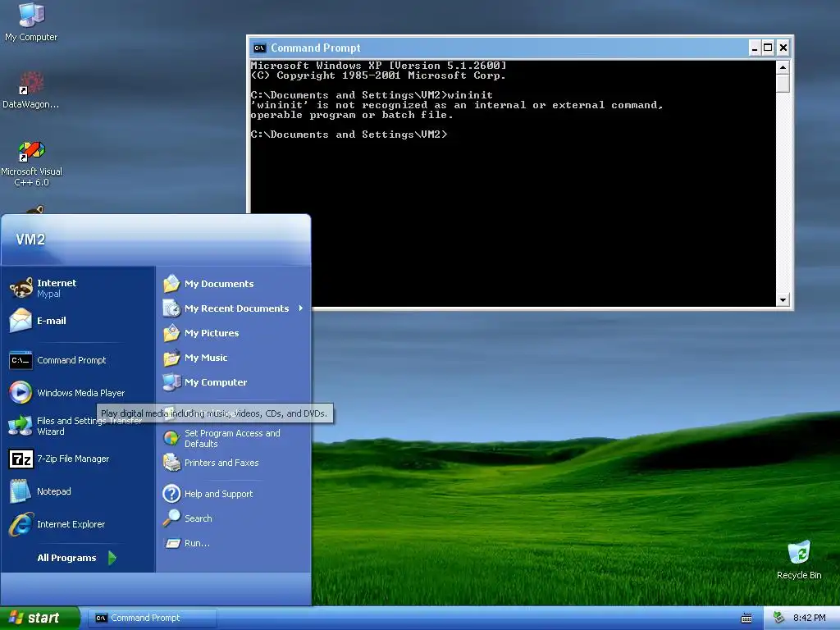Click the keyboard icon in taskbar
Viewport: 840px width, 630px height.
click(x=746, y=619)
